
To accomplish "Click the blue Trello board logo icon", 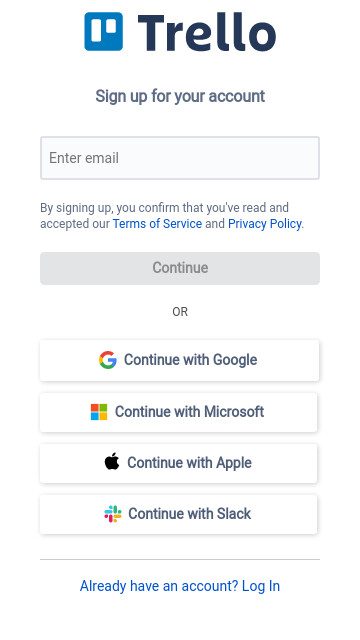I will click(104, 31).
